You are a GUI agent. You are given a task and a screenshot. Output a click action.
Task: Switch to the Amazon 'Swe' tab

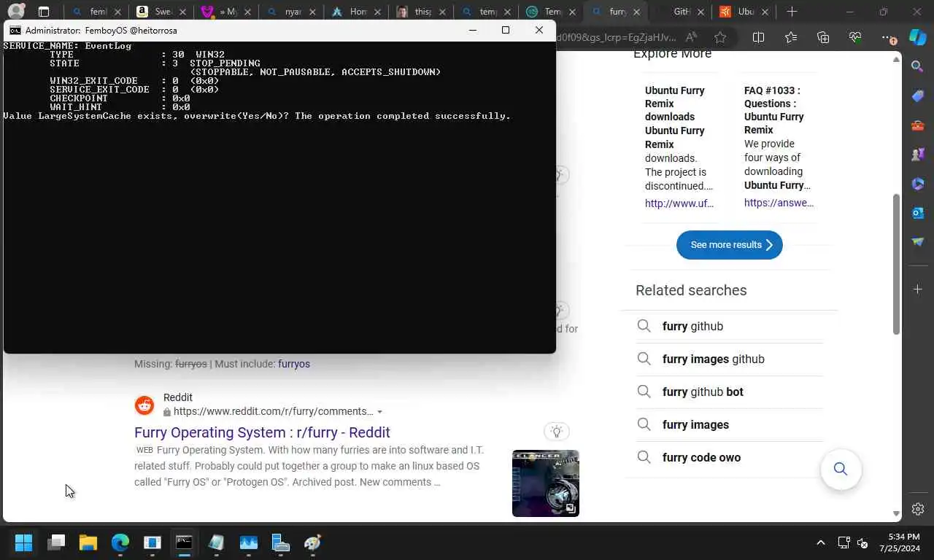[x=163, y=12]
